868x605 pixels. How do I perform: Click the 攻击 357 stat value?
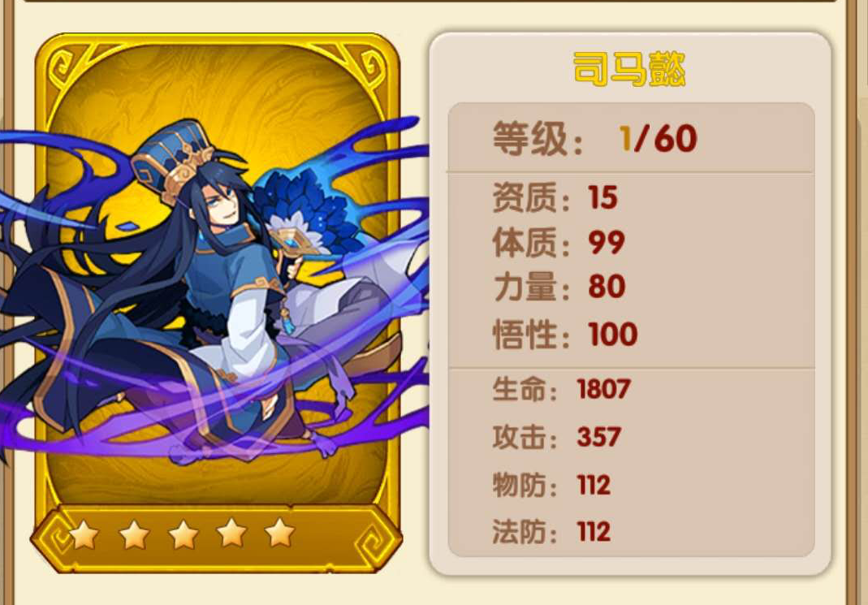point(599,437)
